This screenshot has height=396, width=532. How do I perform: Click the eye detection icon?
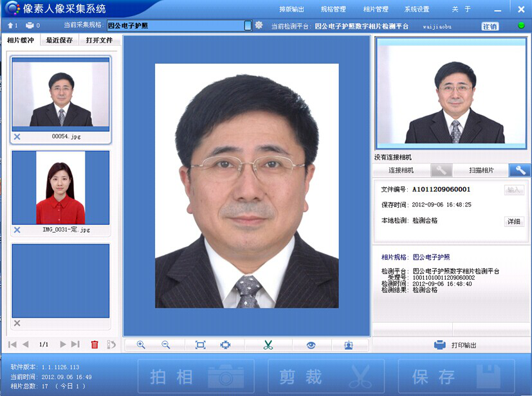click(x=311, y=345)
